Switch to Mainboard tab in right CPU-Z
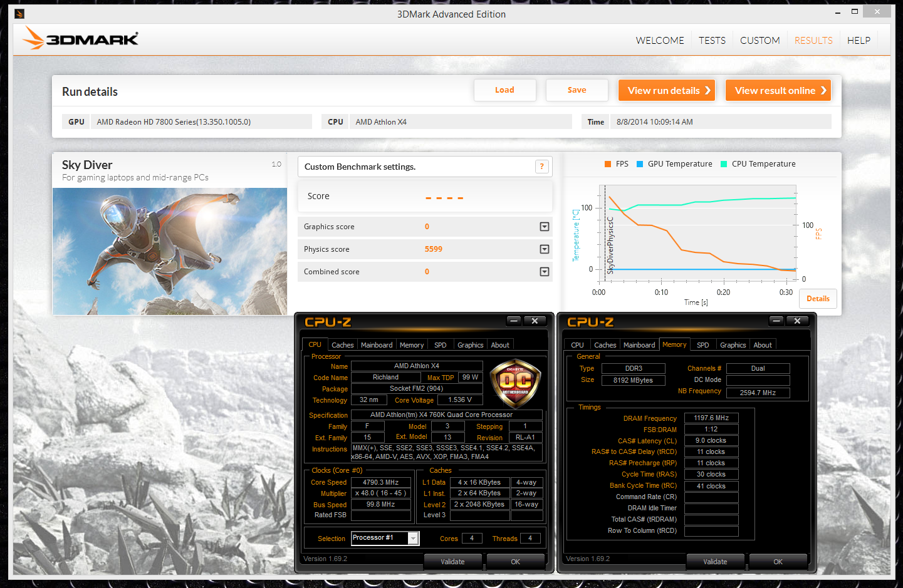Viewport: 903px width, 588px height. (639, 345)
